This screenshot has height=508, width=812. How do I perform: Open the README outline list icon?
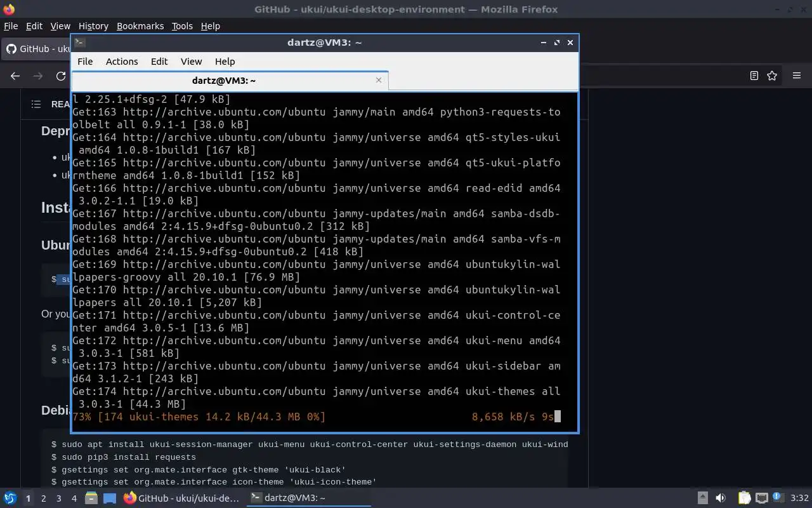click(x=36, y=104)
